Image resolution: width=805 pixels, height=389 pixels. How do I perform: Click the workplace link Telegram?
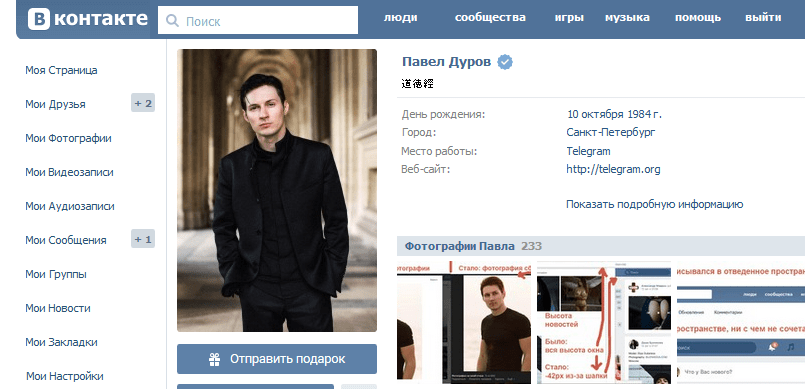588,151
